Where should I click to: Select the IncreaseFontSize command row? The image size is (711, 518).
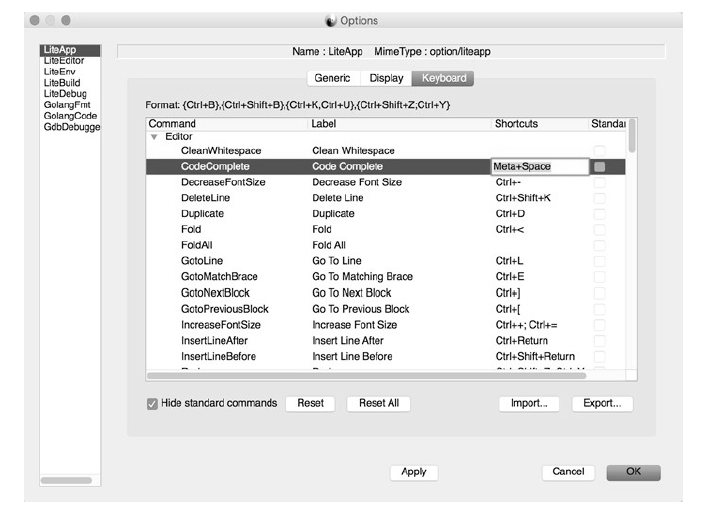coord(386,325)
